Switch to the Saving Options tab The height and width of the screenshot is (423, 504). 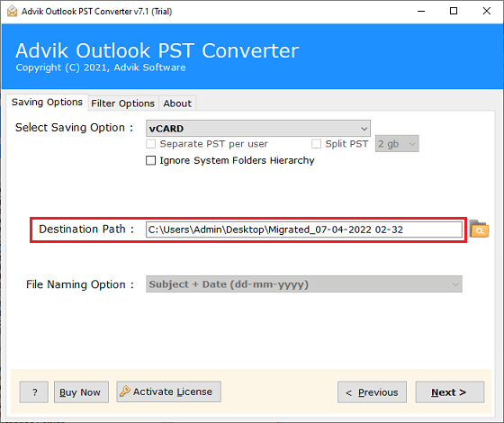tap(47, 103)
